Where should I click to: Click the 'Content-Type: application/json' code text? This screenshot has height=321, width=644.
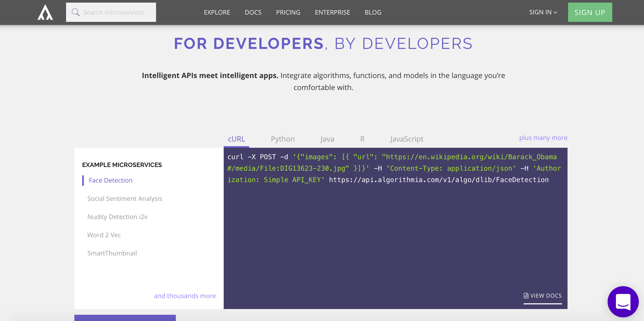click(x=451, y=168)
